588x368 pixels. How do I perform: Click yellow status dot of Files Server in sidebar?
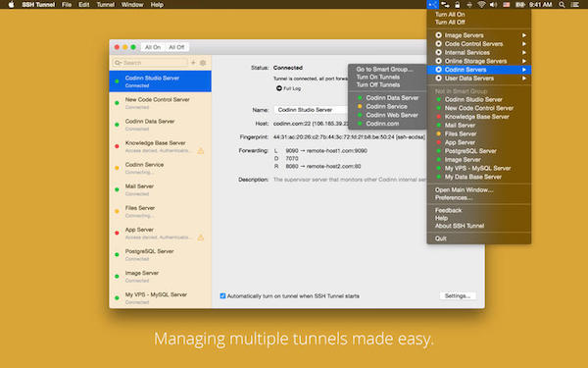tap(117, 211)
